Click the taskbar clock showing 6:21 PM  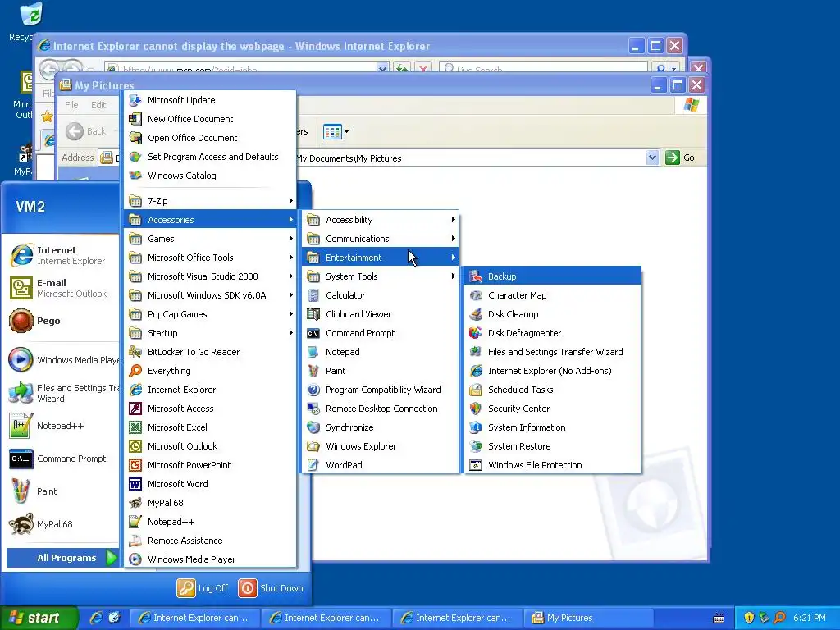pyautogui.click(x=809, y=618)
